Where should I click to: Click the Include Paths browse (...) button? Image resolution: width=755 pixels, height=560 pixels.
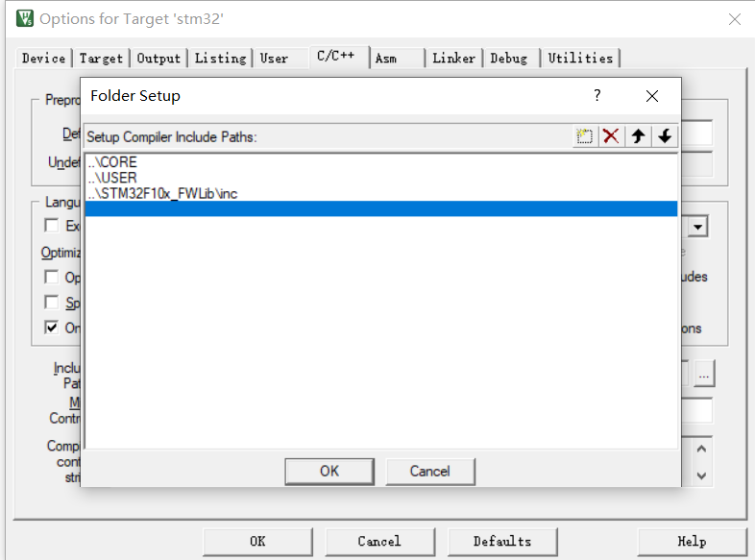703,373
